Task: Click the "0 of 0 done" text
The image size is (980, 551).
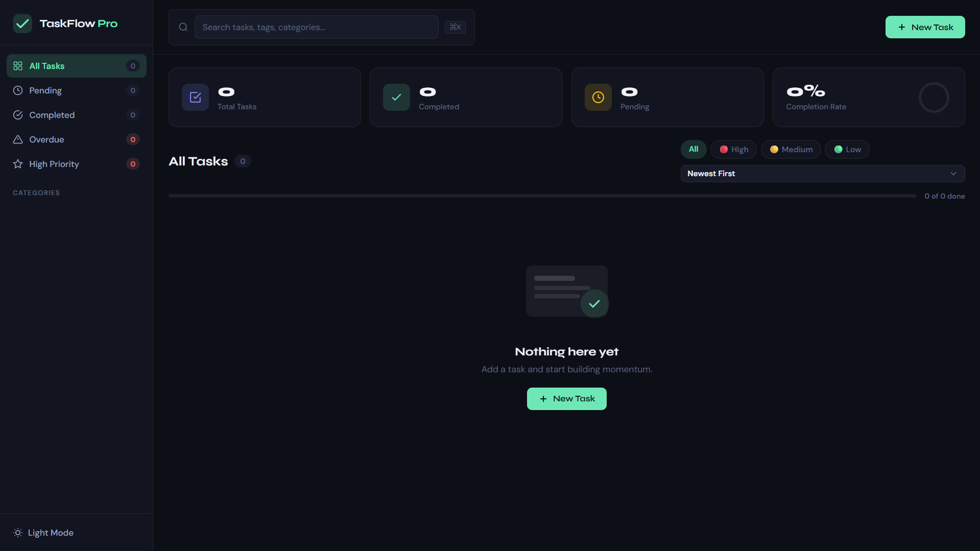Action: pyautogui.click(x=944, y=196)
